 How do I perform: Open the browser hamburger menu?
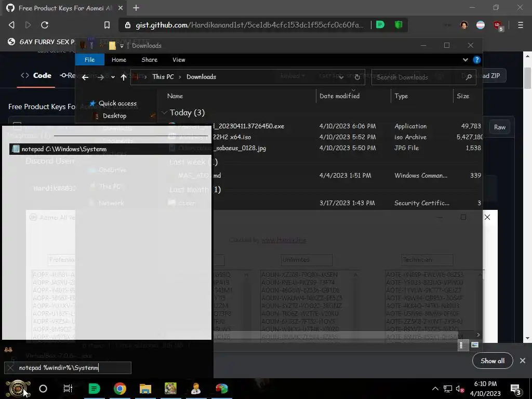[x=520, y=25]
